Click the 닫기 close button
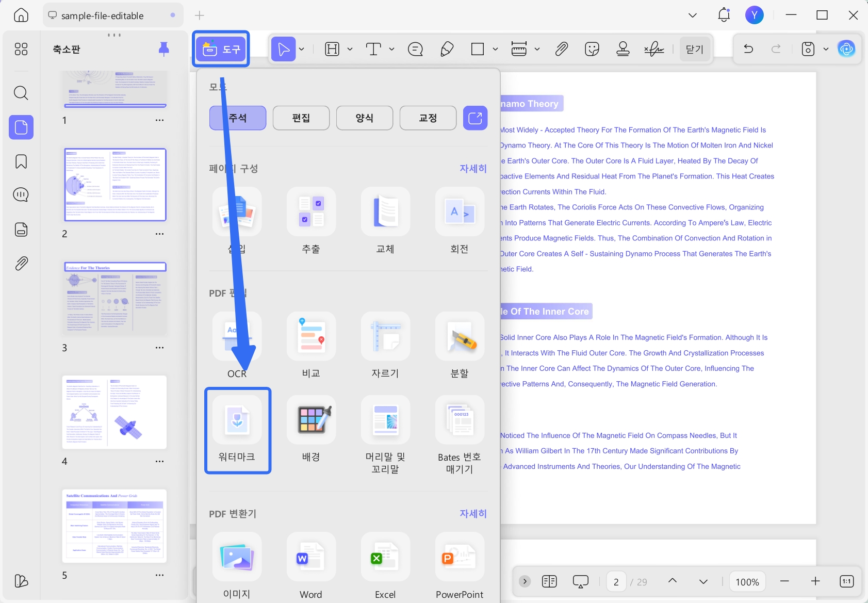The width and height of the screenshot is (868, 603). [695, 49]
